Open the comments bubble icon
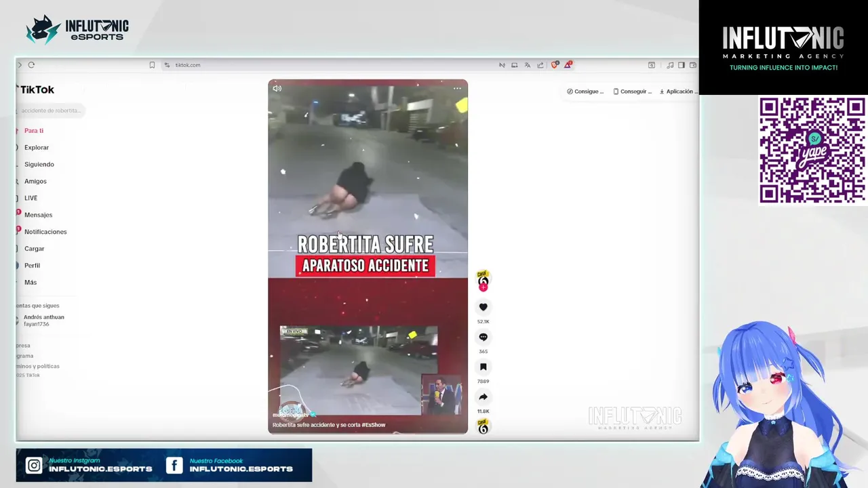868x488 pixels. (x=483, y=337)
